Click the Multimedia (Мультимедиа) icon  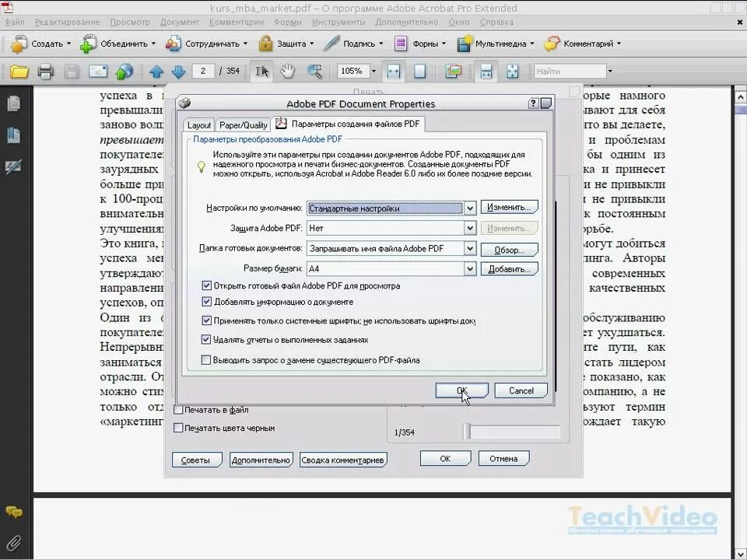click(x=465, y=44)
